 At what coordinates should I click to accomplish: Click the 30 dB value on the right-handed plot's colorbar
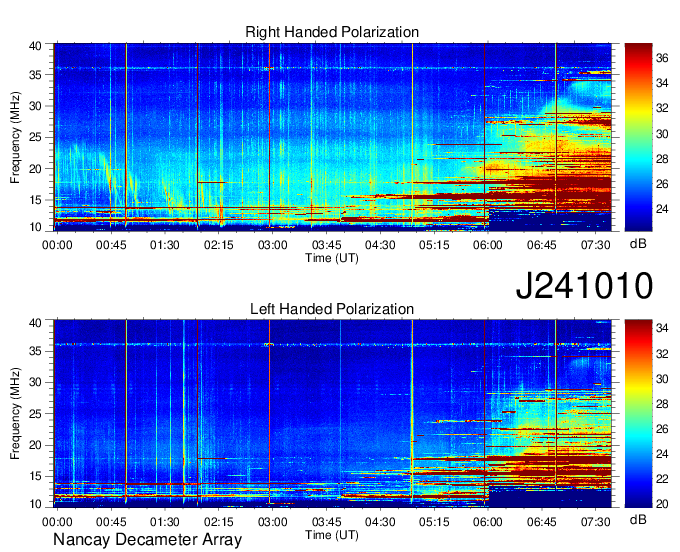pos(662,134)
